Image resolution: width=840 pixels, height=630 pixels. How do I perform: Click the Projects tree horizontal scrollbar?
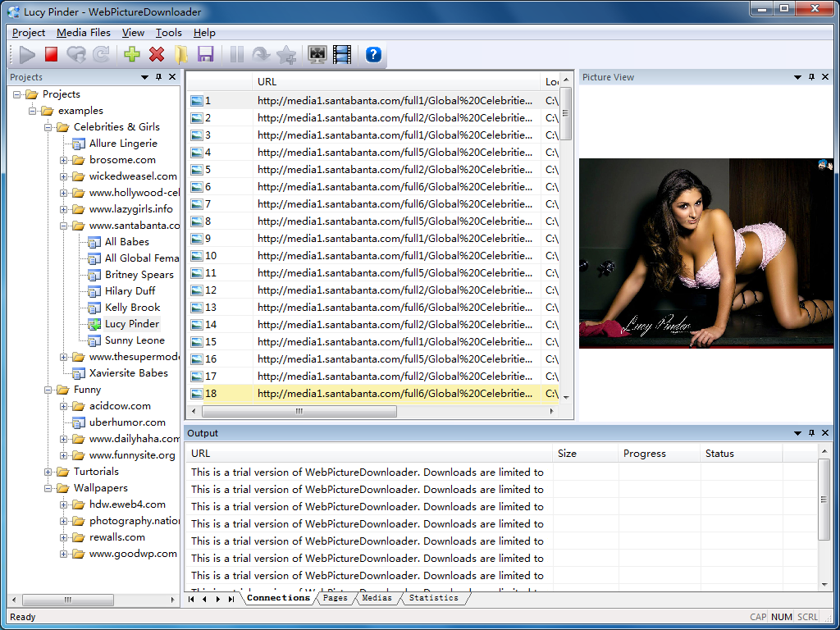67,600
